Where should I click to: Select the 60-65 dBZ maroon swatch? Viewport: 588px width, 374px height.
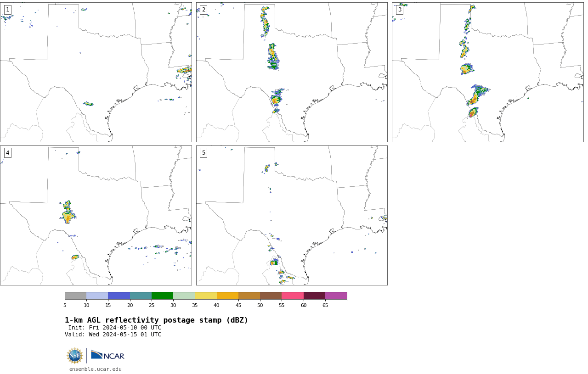pos(314,296)
